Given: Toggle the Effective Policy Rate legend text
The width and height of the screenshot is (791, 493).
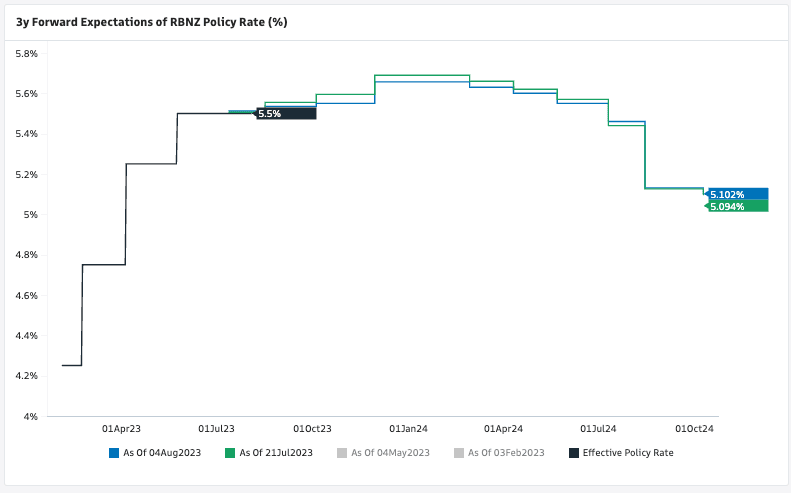Looking at the screenshot, I should pos(628,453).
